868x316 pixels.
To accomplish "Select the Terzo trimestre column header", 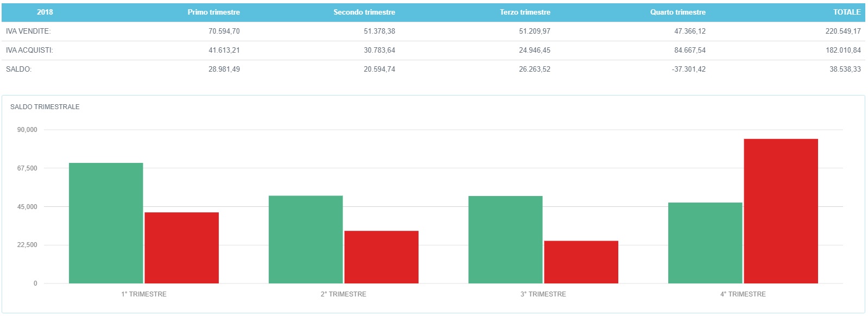I will [525, 12].
